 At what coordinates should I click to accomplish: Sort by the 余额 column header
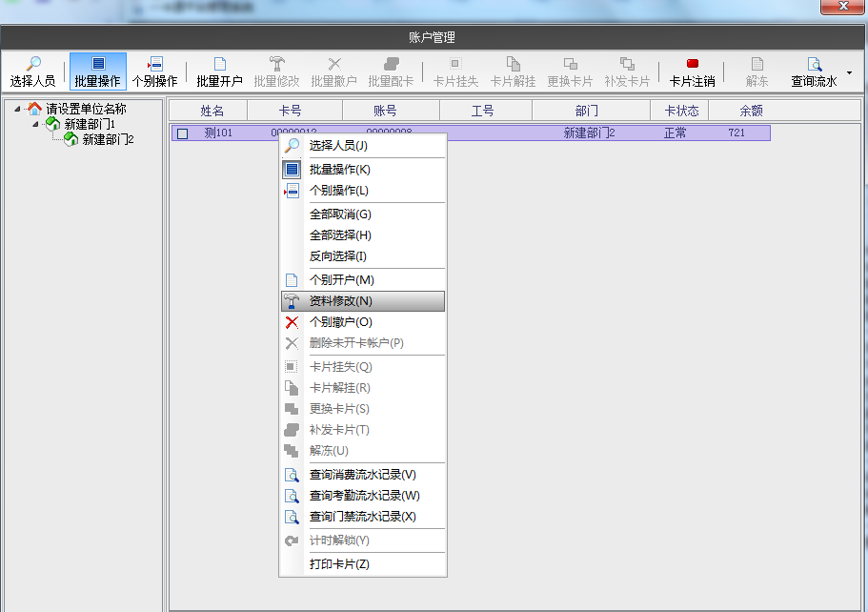[x=751, y=111]
